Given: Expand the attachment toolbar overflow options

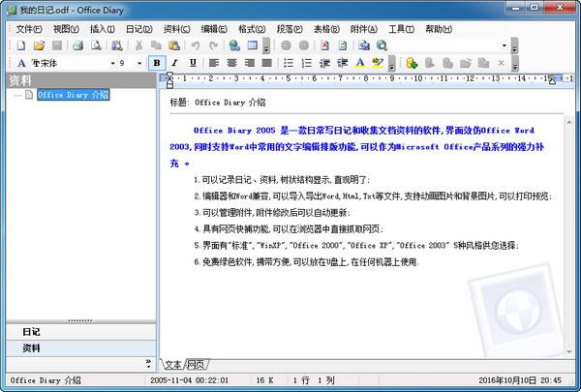Looking at the screenshot, I should tap(515, 63).
